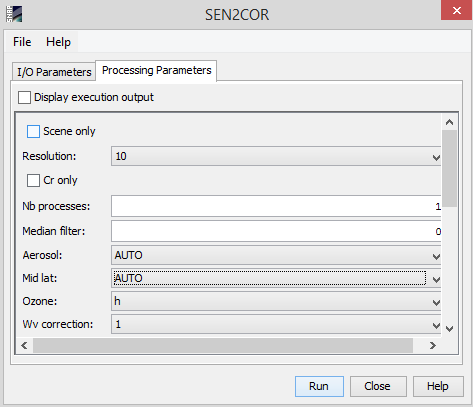The width and height of the screenshot is (473, 407).
Task: Enable Display execution output checkbox
Action: 24,98
